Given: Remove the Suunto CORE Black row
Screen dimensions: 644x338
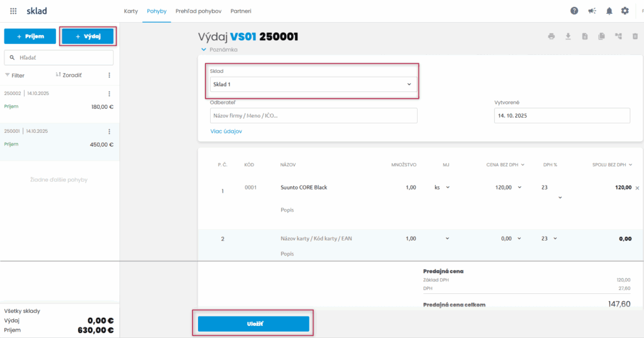Looking at the screenshot, I should click(637, 188).
